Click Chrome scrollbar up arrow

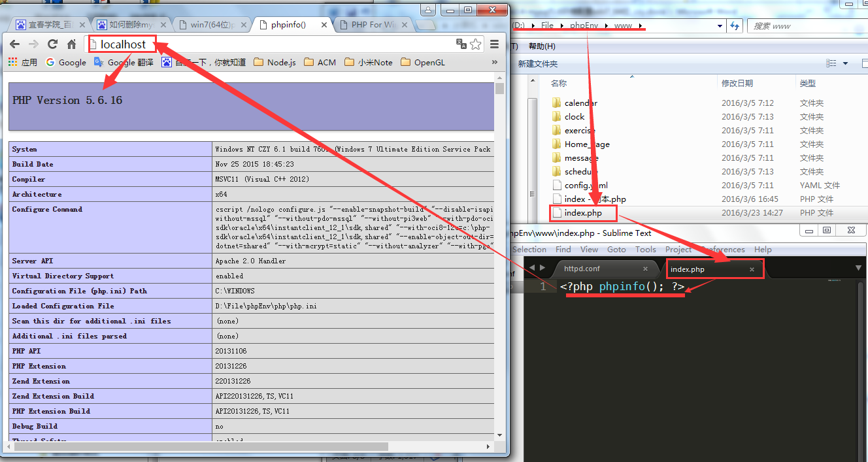coord(499,77)
